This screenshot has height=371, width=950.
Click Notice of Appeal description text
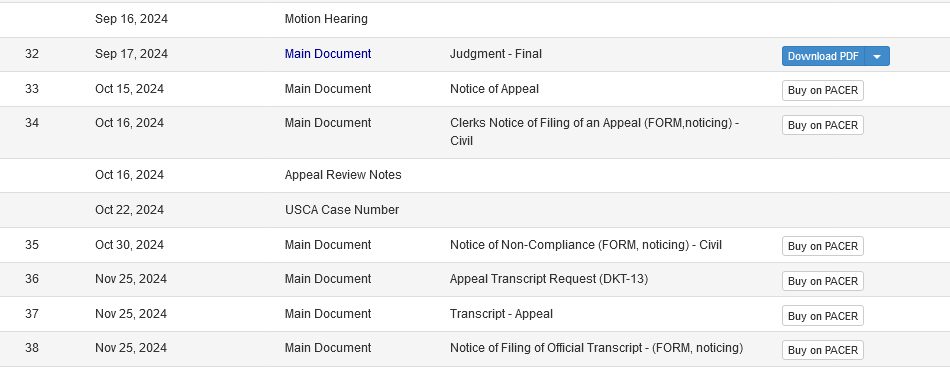pos(494,89)
